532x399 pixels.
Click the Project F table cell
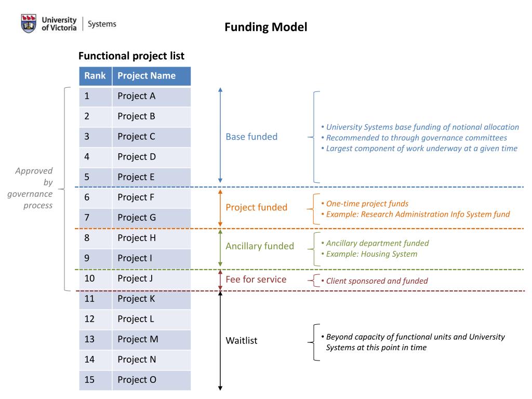(151, 198)
